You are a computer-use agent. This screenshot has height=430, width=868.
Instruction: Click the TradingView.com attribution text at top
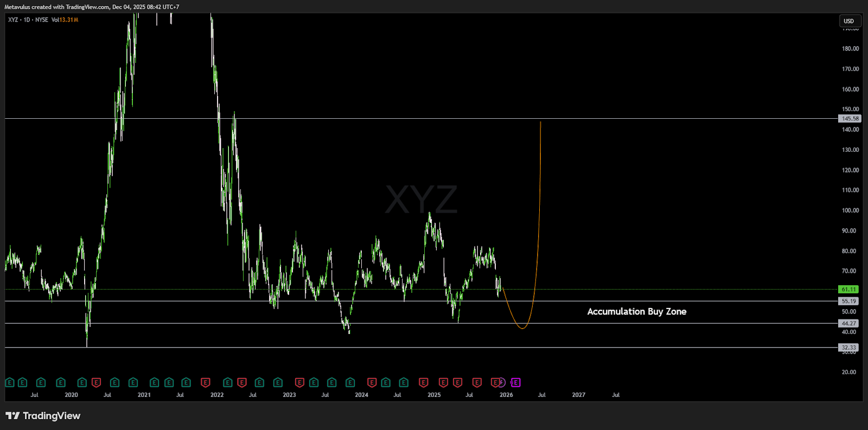[x=92, y=7]
